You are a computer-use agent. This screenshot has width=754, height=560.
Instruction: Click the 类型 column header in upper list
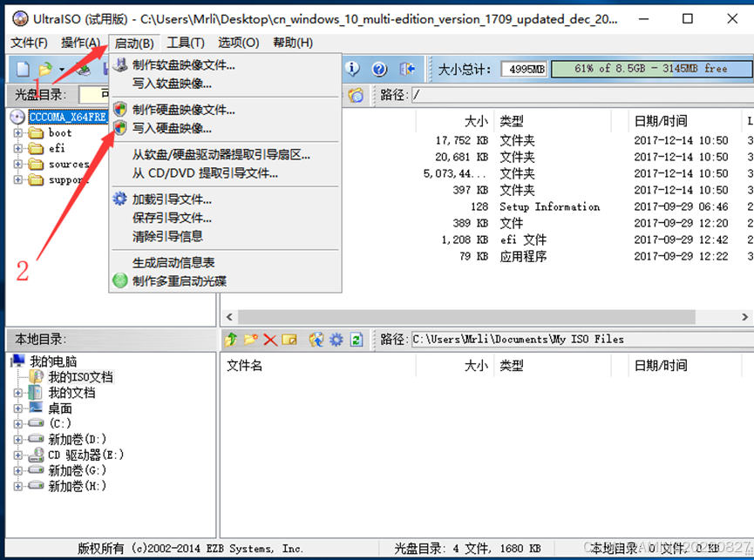pyautogui.click(x=552, y=121)
